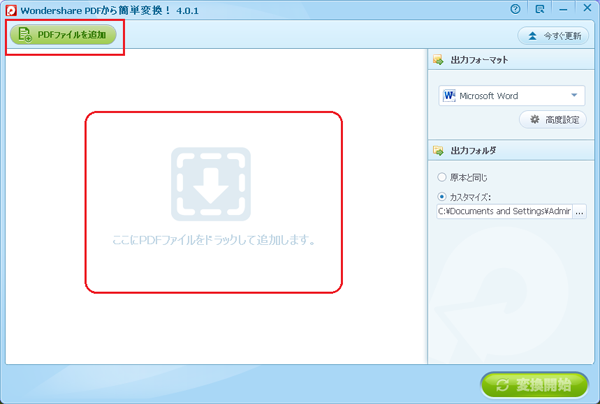Open 高度設定 advanced settings
600x404 pixels.
coord(553,120)
